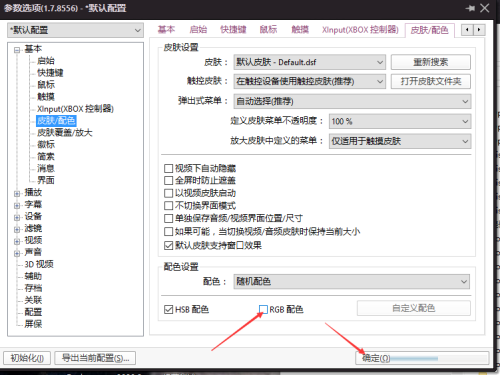
Task: Open the 皮肤 skin dropdown
Action: tap(309, 62)
